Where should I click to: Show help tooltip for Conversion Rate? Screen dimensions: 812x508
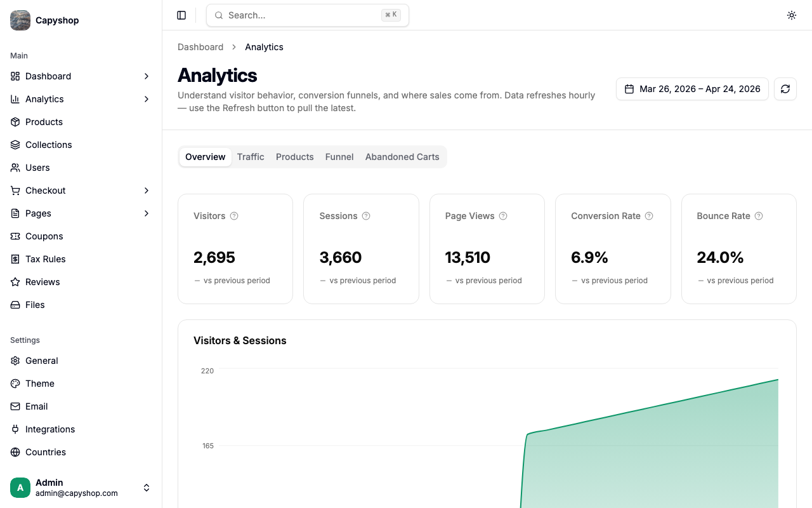(x=649, y=216)
